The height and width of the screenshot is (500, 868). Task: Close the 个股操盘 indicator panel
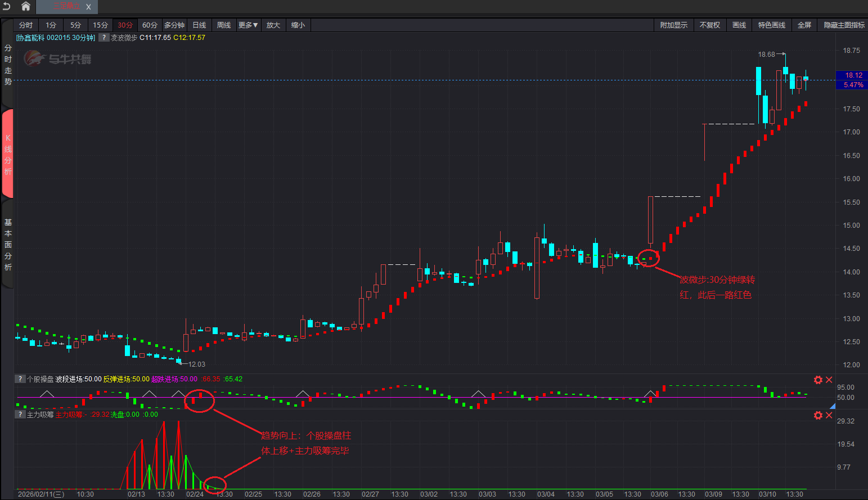(x=829, y=380)
